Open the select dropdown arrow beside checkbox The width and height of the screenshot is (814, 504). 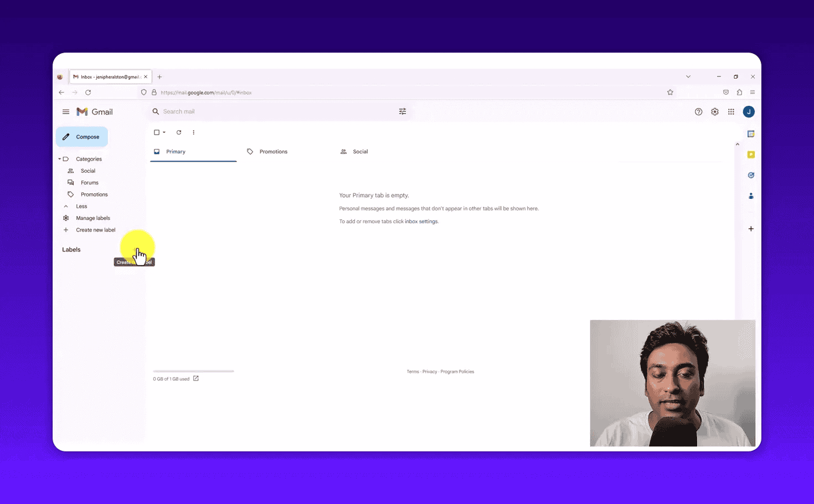click(x=164, y=132)
